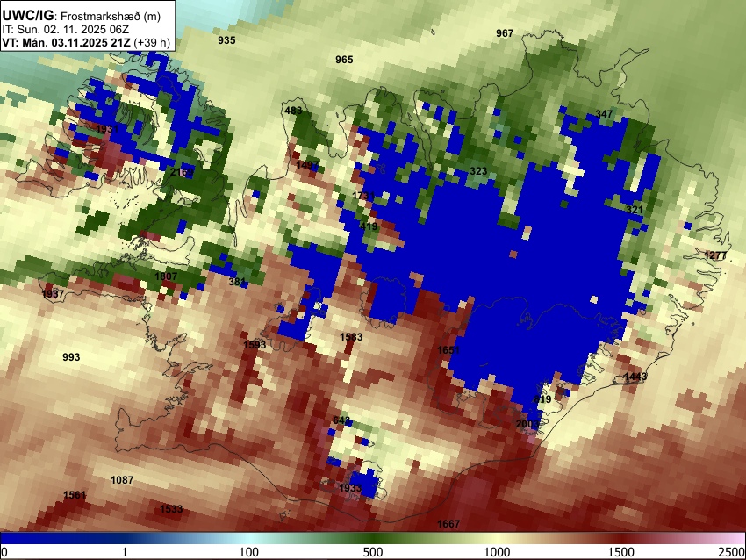
Task: Click the 'VT: Mán. 03.11.2025 21Z' valid time line
Action: (x=66, y=42)
